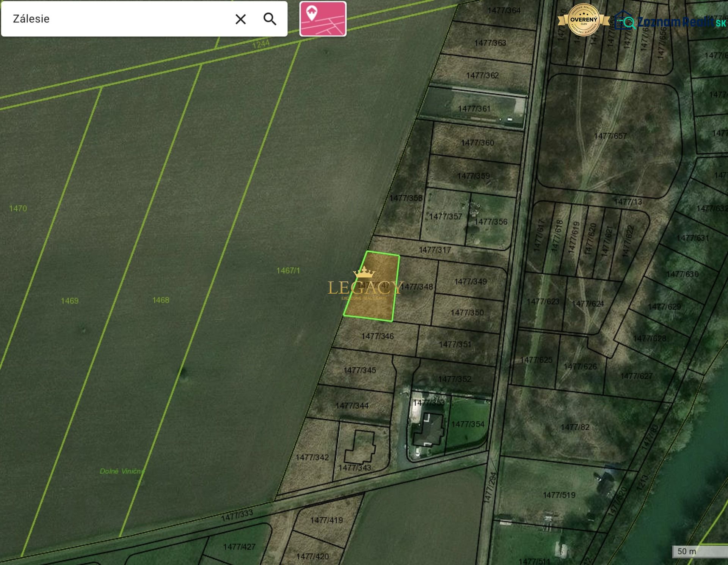
Task: Click parcel label 1477/343
Action: 355,468
